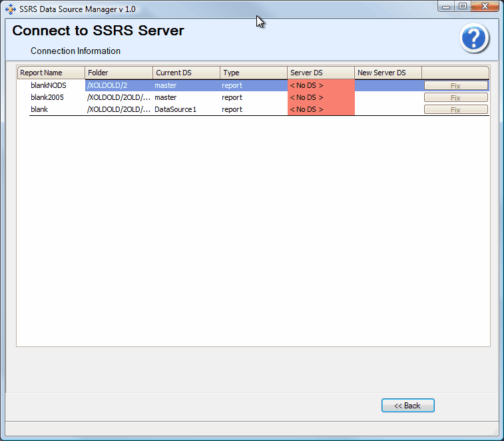Go back with the << Back button
504x441 pixels.
coord(408,405)
